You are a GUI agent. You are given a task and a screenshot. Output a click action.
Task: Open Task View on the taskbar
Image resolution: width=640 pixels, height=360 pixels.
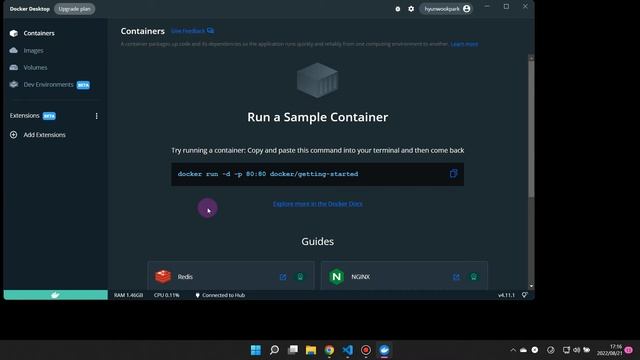coord(293,350)
